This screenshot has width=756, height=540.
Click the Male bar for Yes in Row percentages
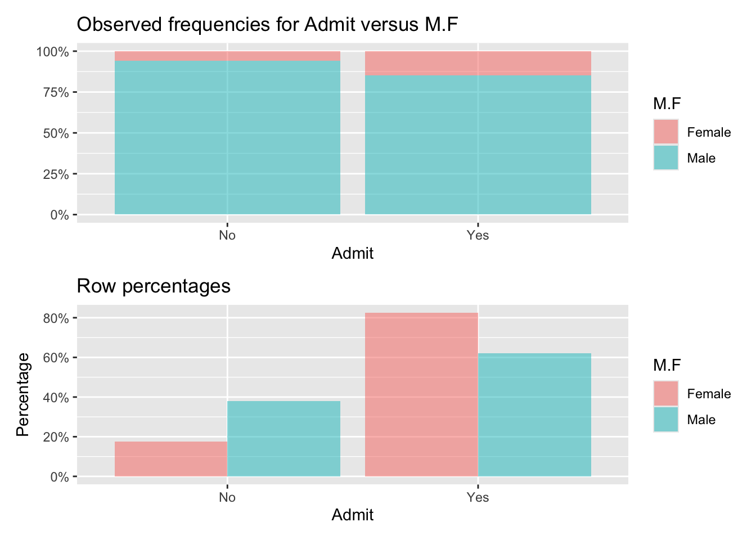point(534,415)
